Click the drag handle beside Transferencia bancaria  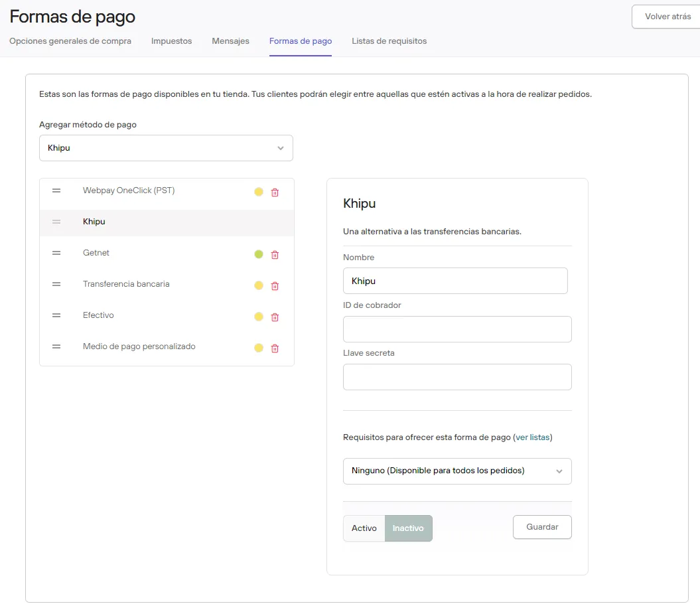(x=56, y=285)
